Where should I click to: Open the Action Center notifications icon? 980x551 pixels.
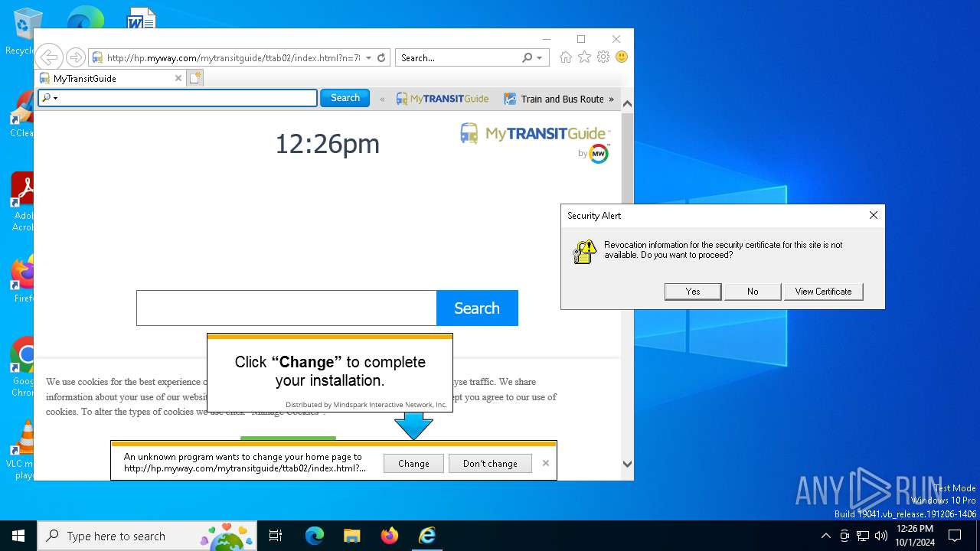click(955, 536)
